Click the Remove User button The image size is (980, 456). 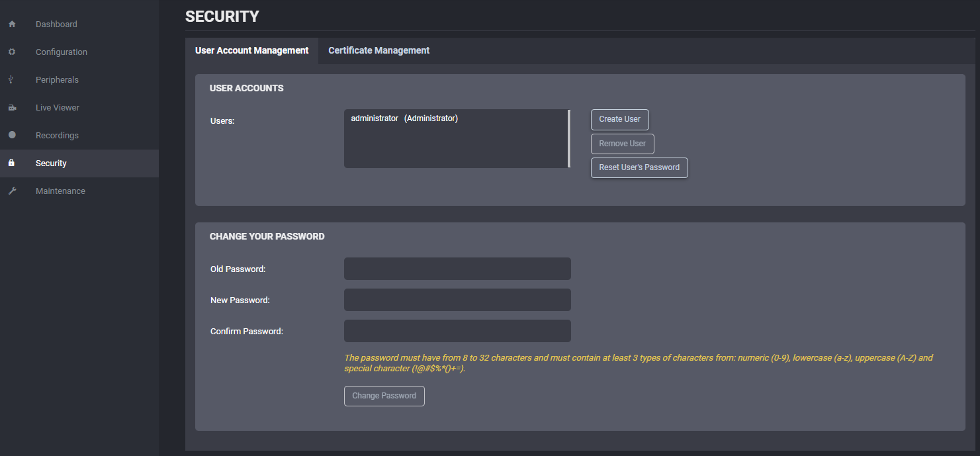coord(623,144)
